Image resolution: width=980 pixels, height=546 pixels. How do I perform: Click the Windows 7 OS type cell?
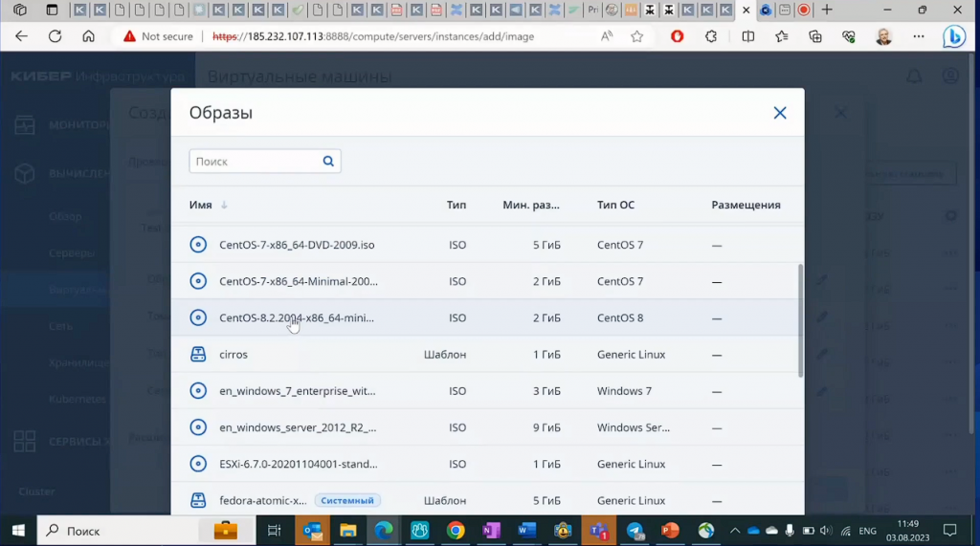pyautogui.click(x=624, y=391)
